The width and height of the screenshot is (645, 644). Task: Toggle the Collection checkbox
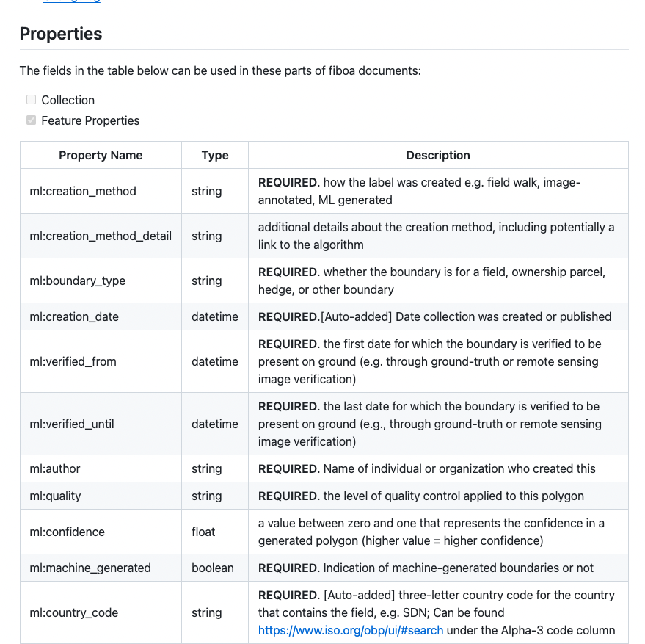pyautogui.click(x=32, y=100)
